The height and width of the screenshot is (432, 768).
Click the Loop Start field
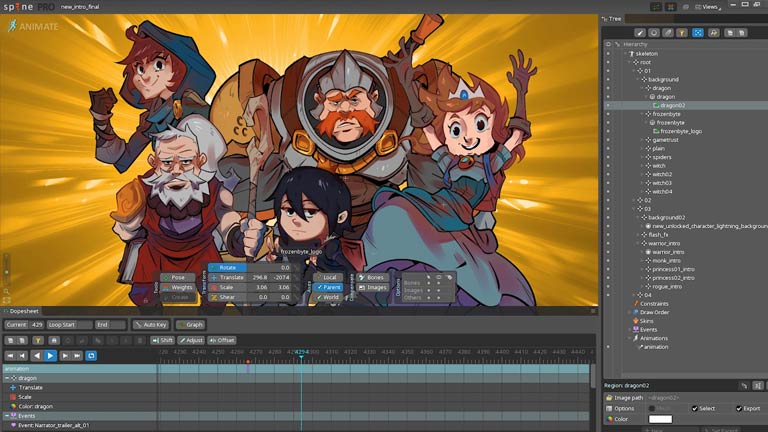coord(69,325)
